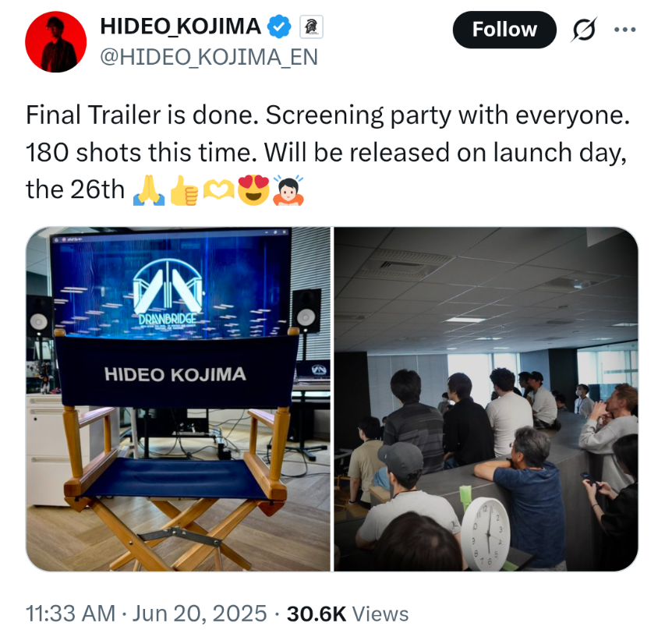Image resolution: width=665 pixels, height=644 pixels.
Task: Click the folded hands emoji
Action: (x=149, y=190)
